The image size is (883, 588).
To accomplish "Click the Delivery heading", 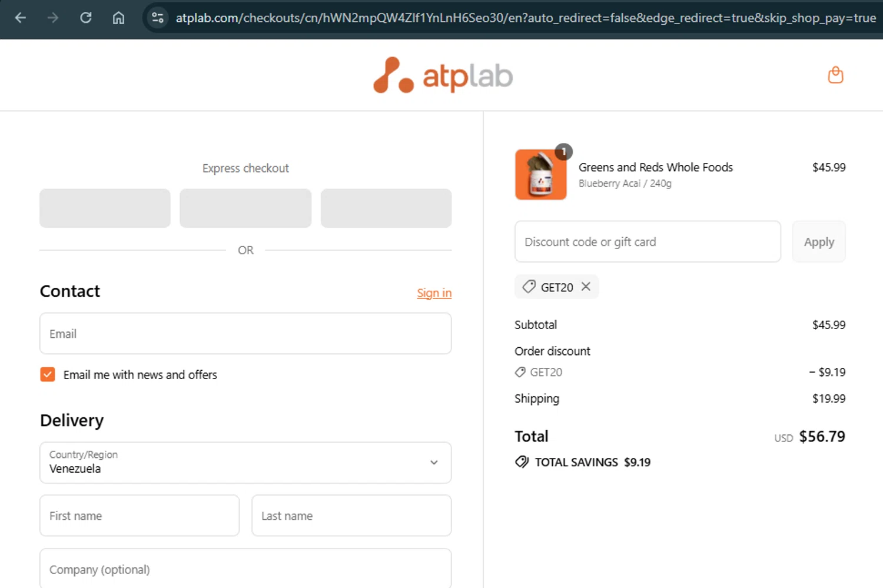I will pyautogui.click(x=72, y=420).
